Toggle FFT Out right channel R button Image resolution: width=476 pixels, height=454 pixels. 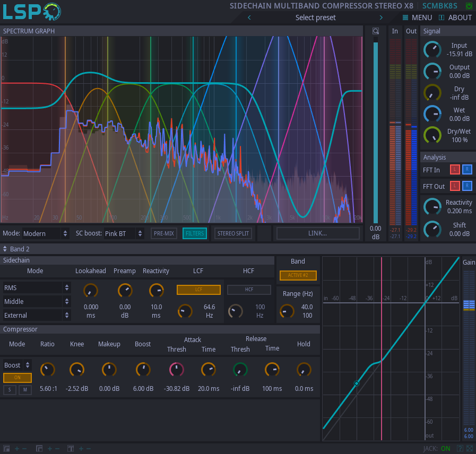(x=466, y=186)
